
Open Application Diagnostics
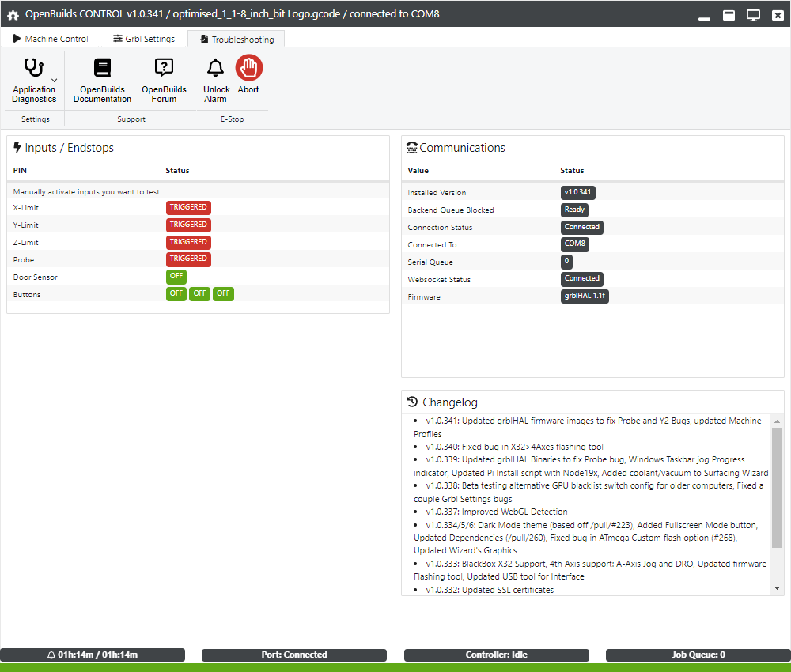[x=33, y=79]
